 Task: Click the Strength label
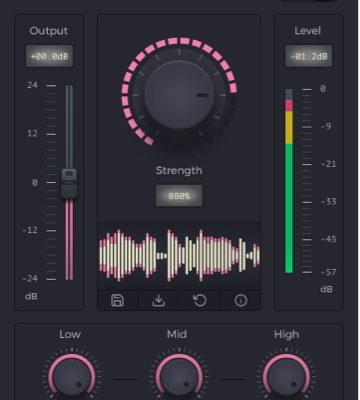coord(179,171)
